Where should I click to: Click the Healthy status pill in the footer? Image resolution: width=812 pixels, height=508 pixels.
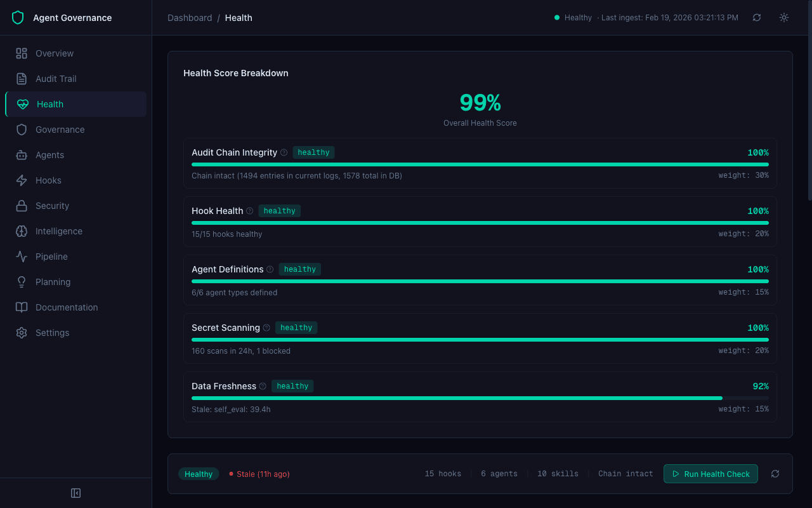[199, 474]
